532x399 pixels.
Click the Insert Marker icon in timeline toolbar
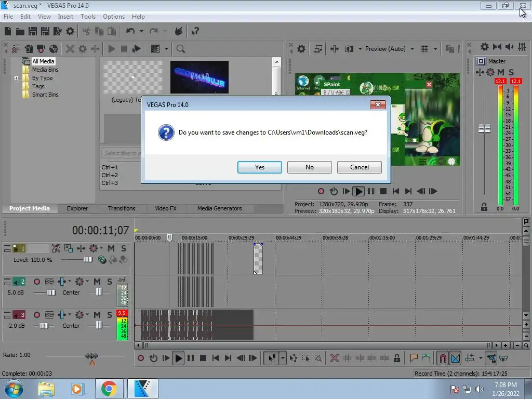pyautogui.click(x=414, y=358)
